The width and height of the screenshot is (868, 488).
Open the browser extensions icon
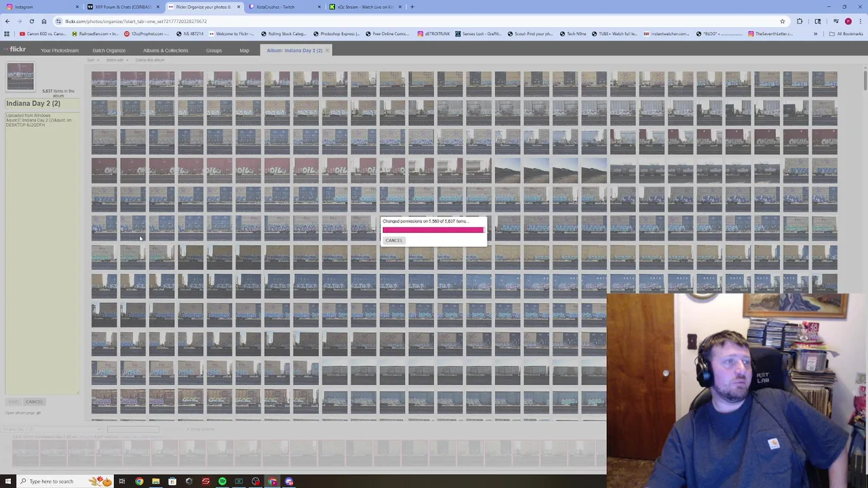coord(800,21)
